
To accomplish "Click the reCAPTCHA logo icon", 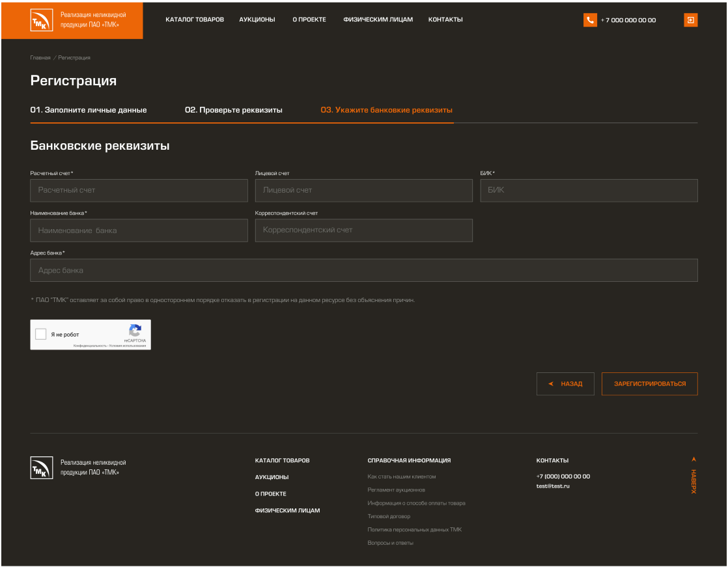I will [135, 331].
